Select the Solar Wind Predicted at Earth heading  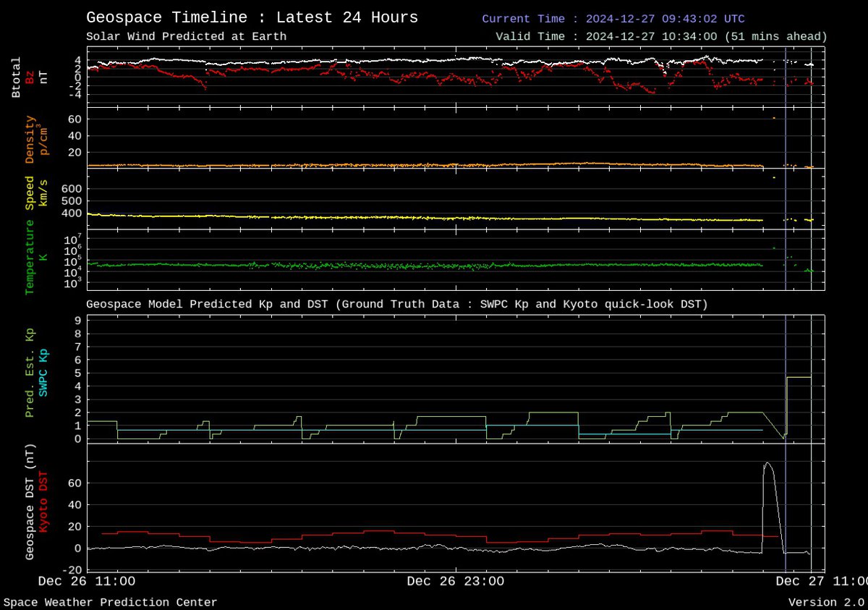[x=186, y=36]
